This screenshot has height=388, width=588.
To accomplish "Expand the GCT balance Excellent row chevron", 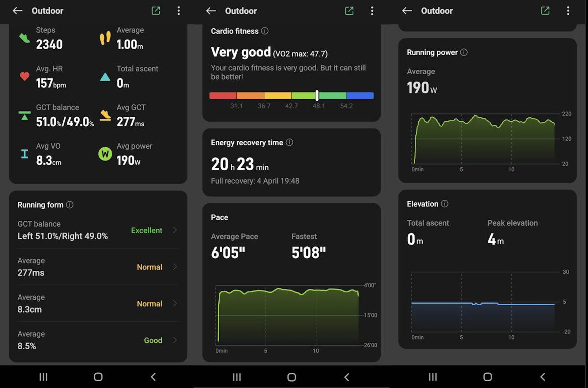I will 175,230.
